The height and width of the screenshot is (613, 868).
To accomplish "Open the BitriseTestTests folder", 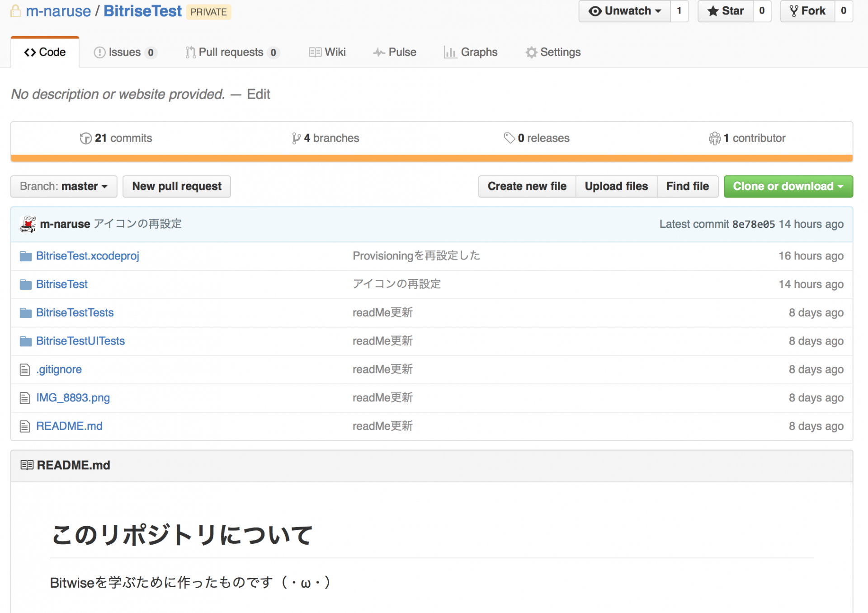I will [x=75, y=313].
